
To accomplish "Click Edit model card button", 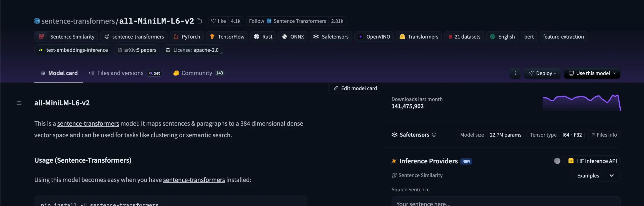I will point(355,88).
